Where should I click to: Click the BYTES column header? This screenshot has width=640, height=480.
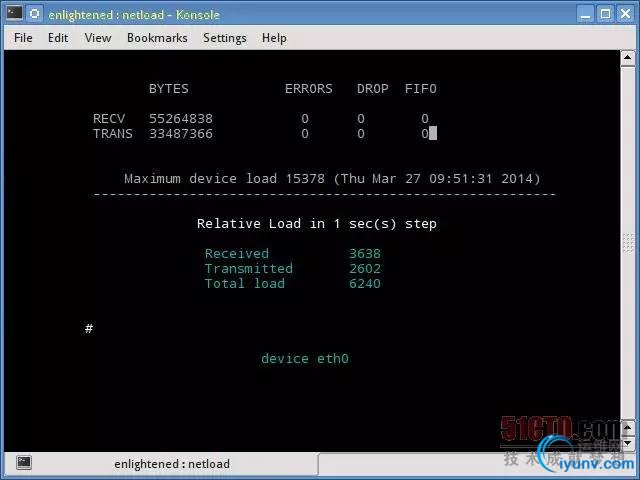coord(169,89)
